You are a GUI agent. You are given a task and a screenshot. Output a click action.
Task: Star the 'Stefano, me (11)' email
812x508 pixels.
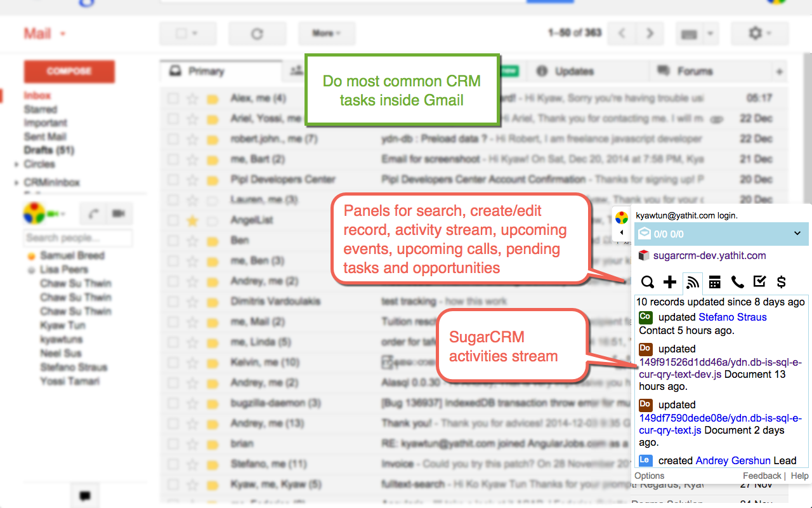192,464
